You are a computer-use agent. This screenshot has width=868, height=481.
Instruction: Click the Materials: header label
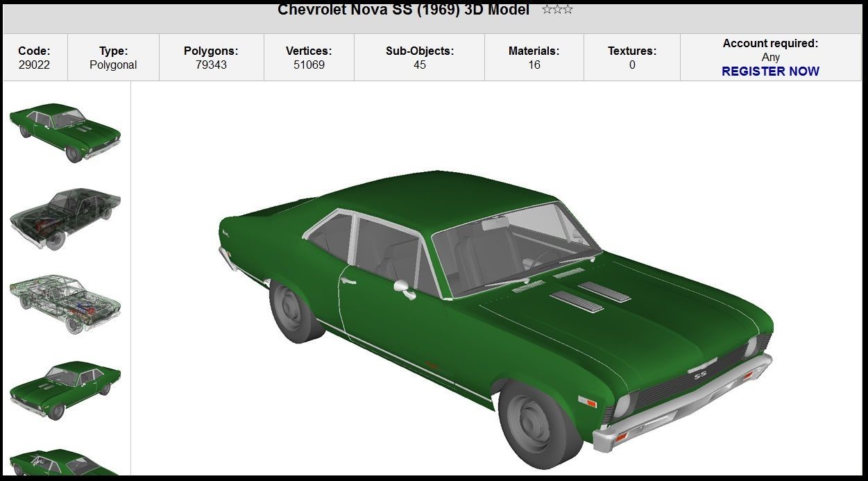point(534,51)
